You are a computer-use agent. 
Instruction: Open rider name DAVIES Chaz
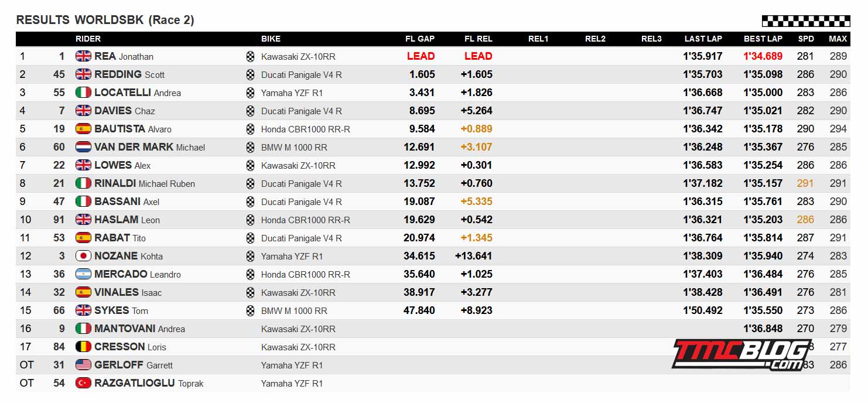(125, 111)
